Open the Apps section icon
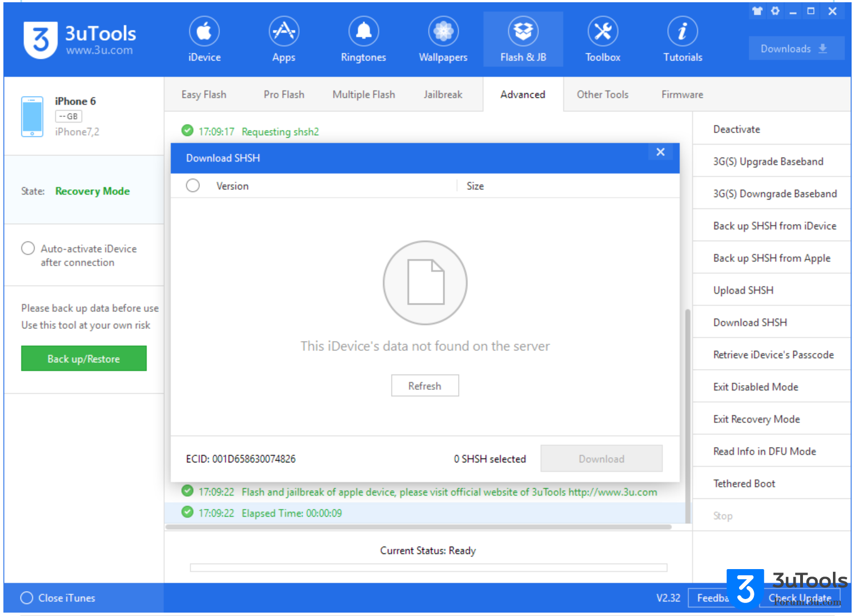The height and width of the screenshot is (616, 855). [284, 32]
